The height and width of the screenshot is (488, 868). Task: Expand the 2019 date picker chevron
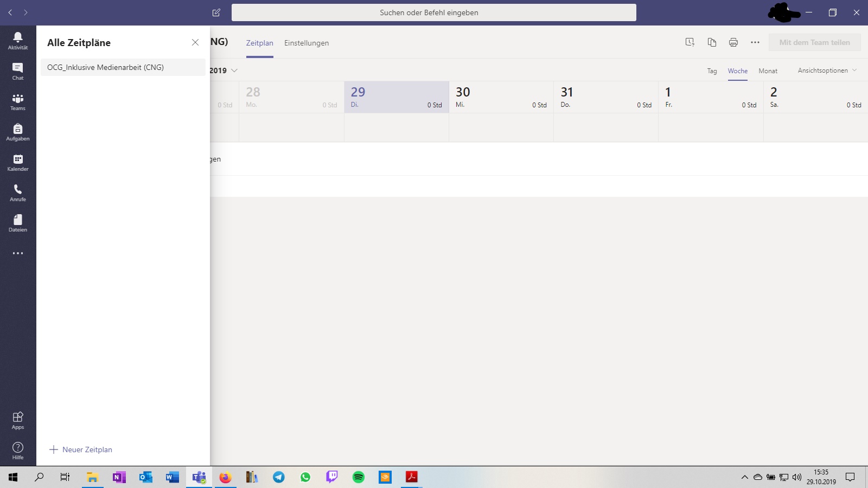[234, 70]
